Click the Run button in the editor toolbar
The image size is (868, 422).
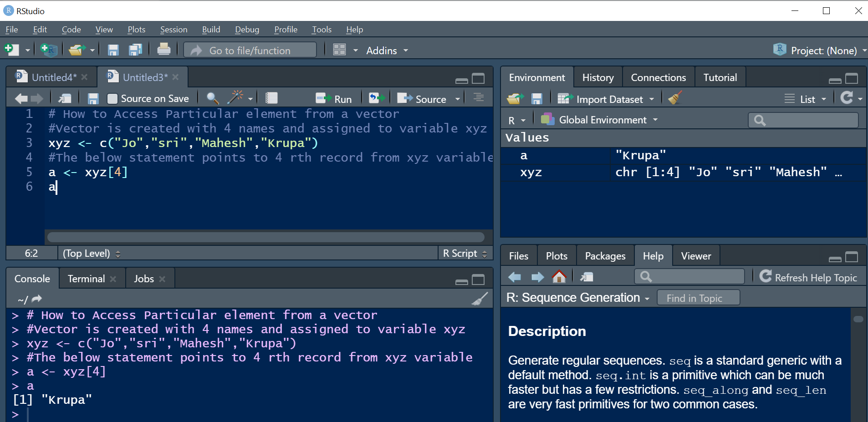point(334,99)
